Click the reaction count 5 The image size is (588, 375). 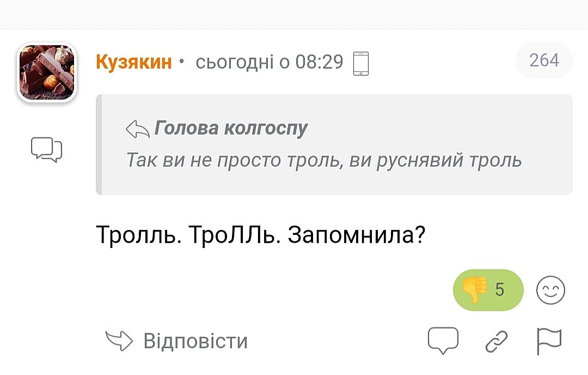[x=500, y=290]
